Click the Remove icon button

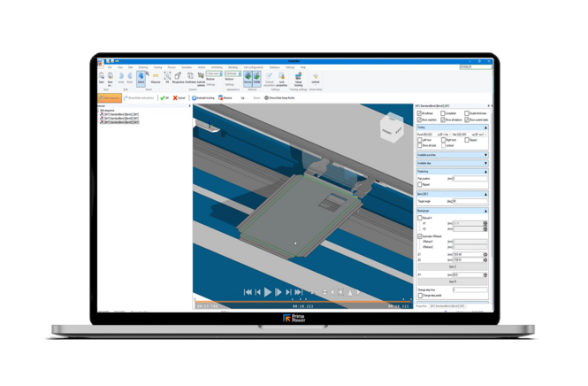225,98
